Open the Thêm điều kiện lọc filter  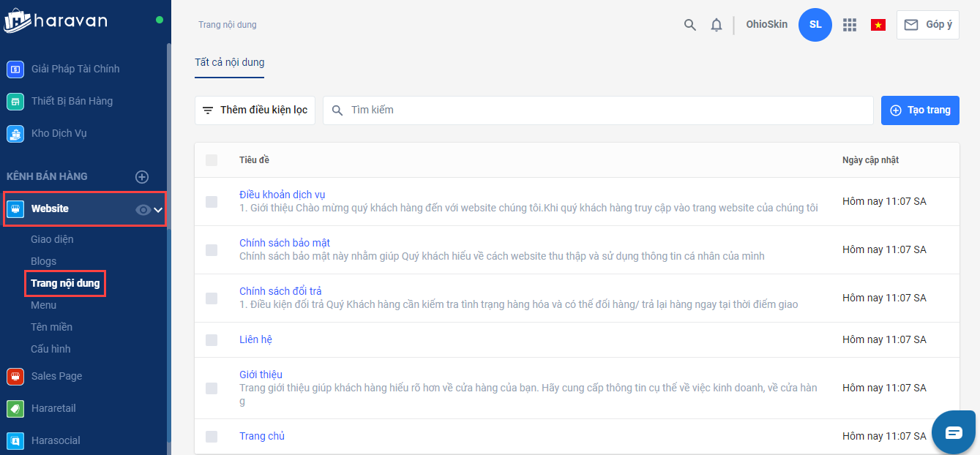click(255, 110)
